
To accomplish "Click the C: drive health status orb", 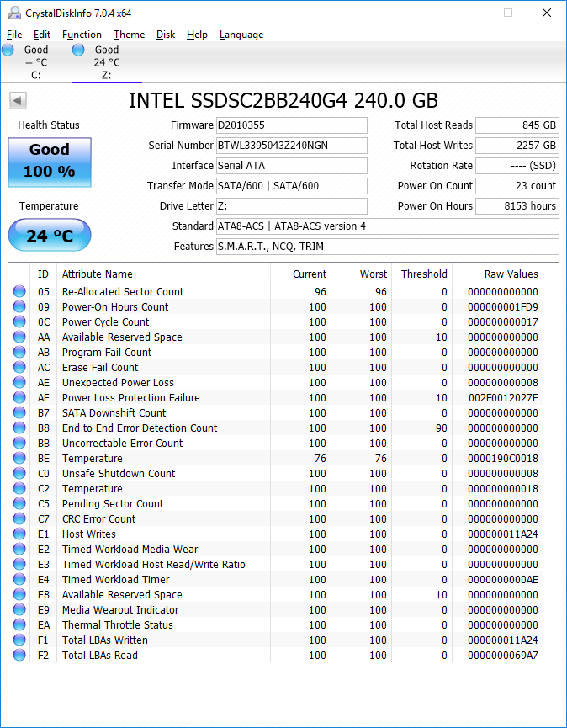I will (8, 50).
